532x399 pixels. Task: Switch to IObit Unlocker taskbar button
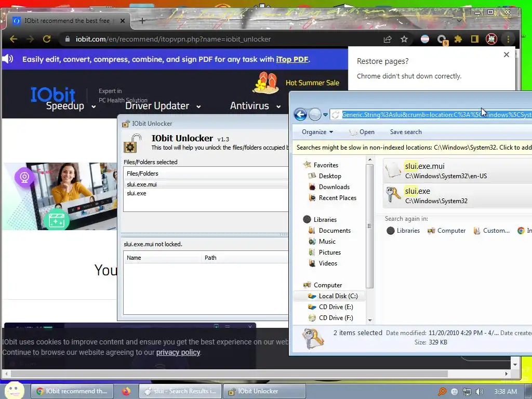click(x=264, y=391)
